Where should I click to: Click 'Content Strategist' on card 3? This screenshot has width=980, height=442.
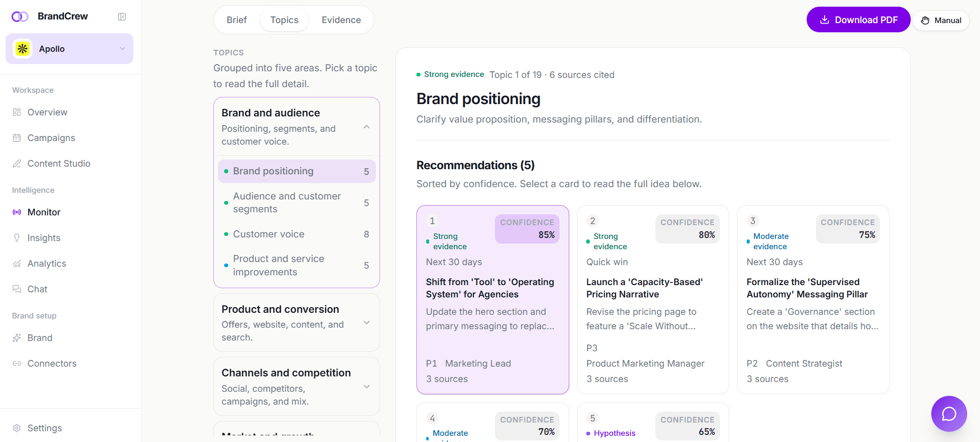tap(804, 364)
